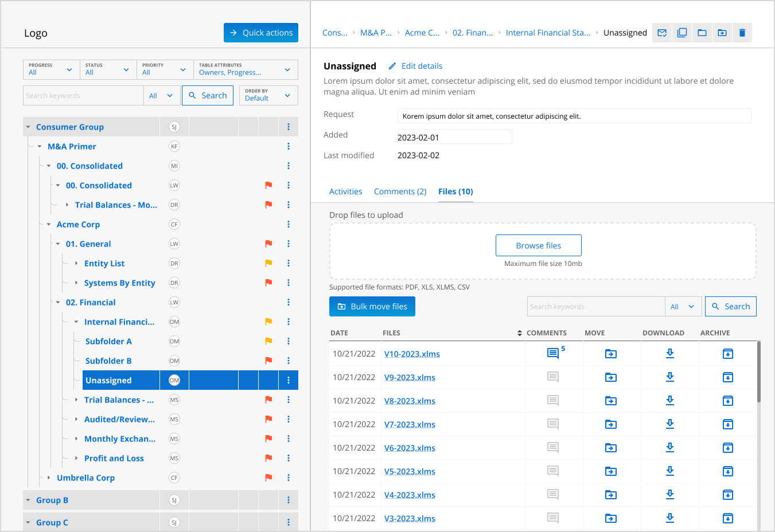Click the trash delete icon in toolbar
This screenshot has height=532, width=775.
(742, 33)
